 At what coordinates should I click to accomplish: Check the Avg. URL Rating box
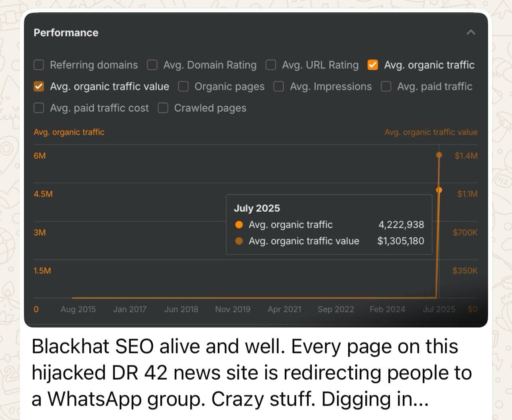point(271,65)
